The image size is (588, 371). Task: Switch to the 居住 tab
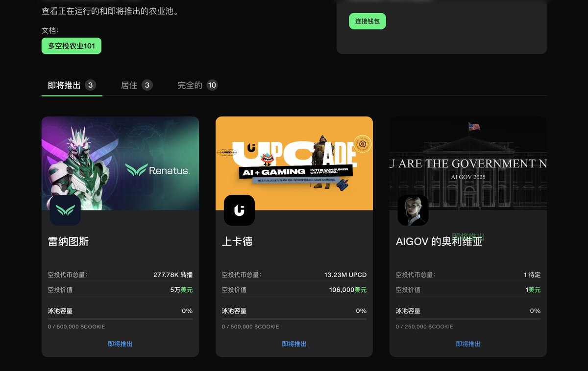(137, 85)
